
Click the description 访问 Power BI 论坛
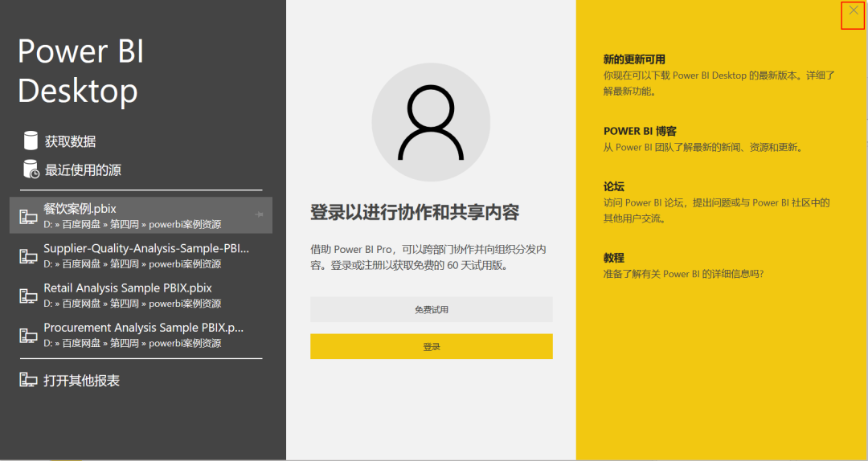click(717, 210)
